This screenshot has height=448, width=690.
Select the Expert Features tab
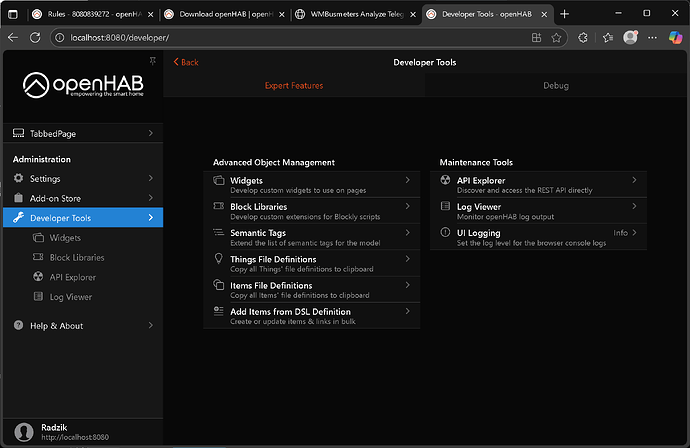(294, 86)
